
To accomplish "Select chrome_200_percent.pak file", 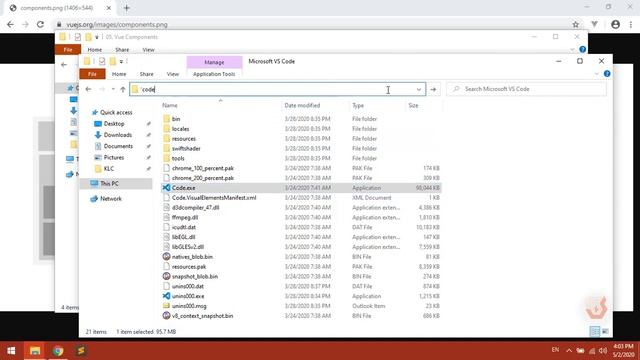I will click(202, 178).
